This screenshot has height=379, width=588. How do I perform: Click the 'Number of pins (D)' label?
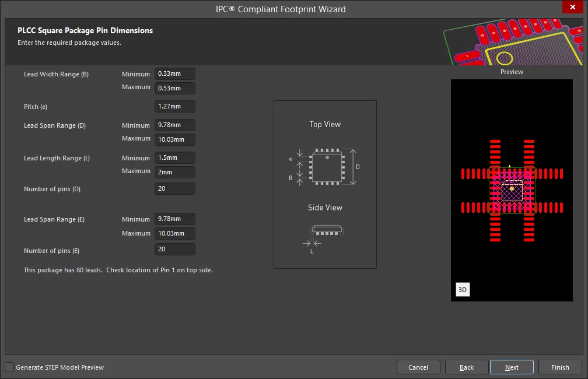click(52, 189)
